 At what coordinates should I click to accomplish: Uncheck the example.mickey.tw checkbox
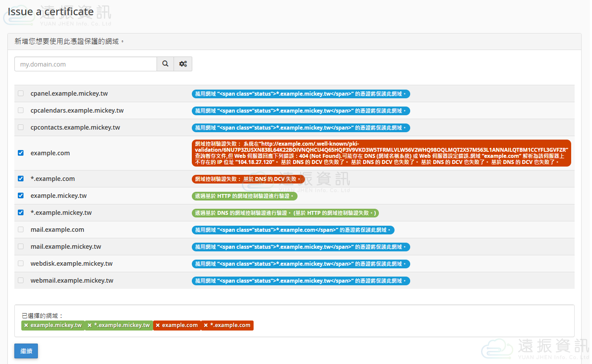(x=21, y=196)
